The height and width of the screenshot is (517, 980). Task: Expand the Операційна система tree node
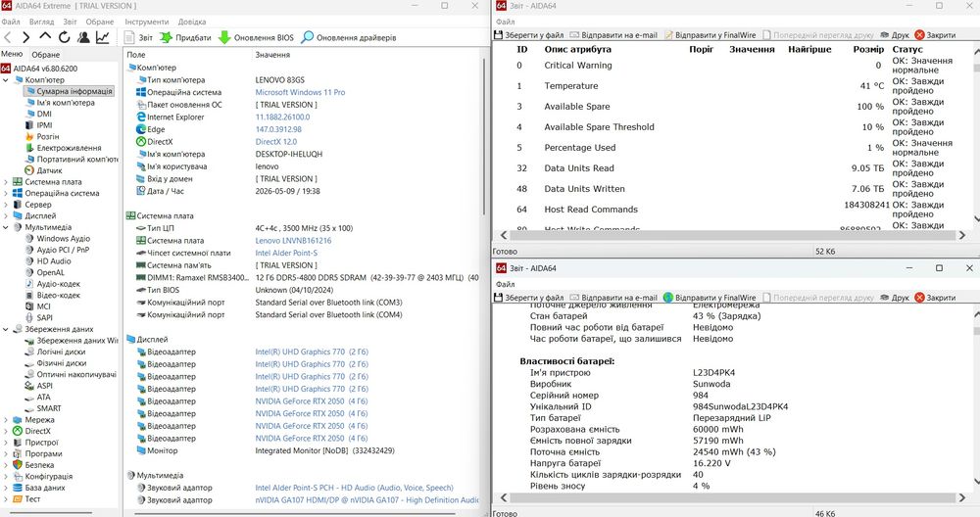pos(6,193)
